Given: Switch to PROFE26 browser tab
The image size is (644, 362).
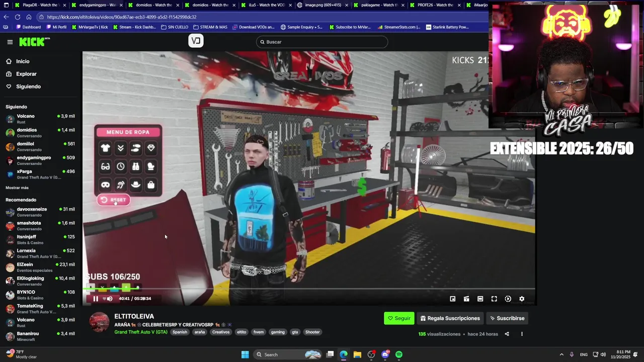Looking at the screenshot, I should click(x=435, y=5).
